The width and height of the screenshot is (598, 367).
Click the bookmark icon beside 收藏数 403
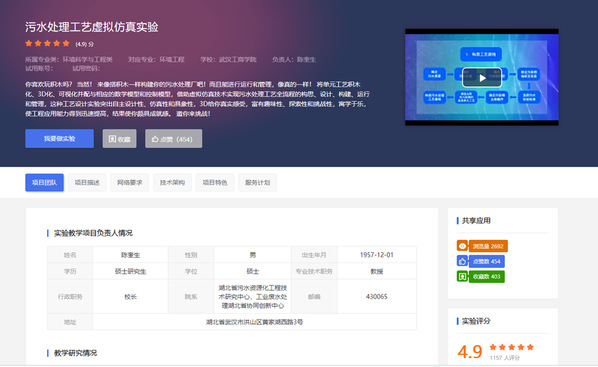point(462,277)
